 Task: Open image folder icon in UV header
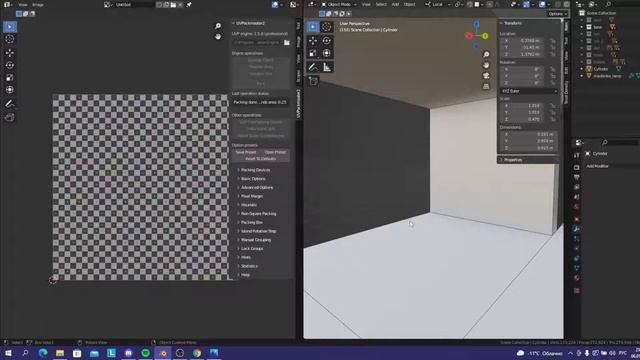coord(173,5)
